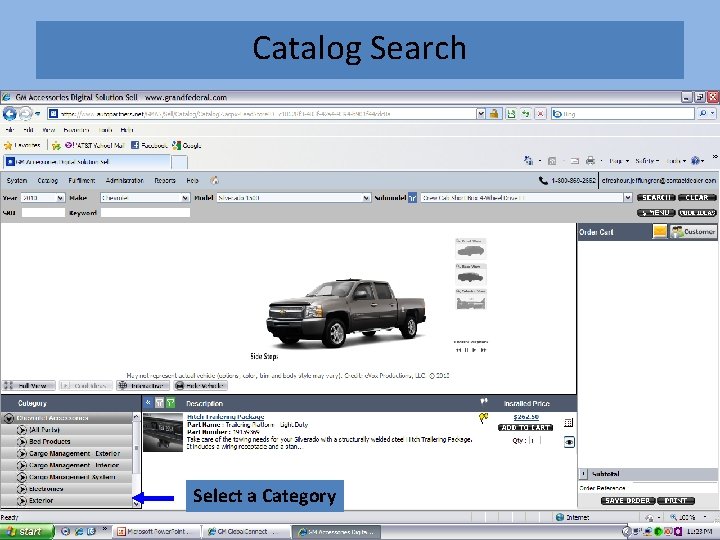The image size is (720, 540).
Task: Open the Hitch Trailering Package link
Action: pos(225,416)
